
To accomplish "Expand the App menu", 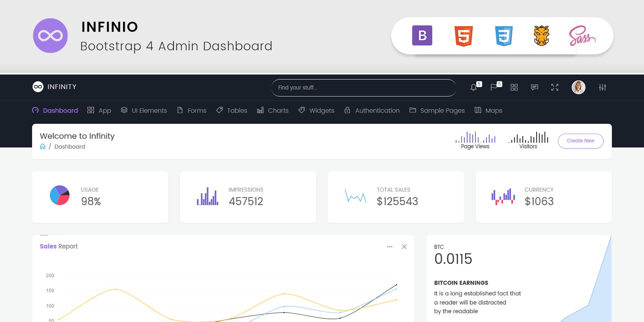I will pos(99,110).
